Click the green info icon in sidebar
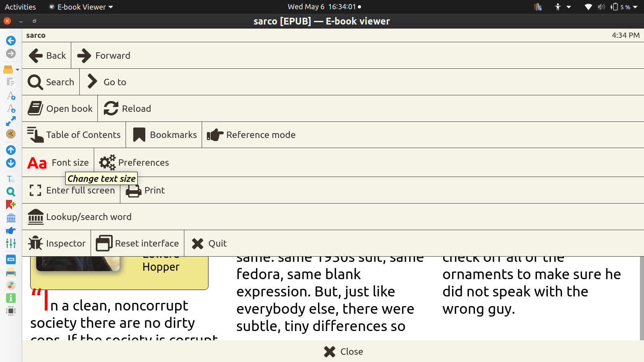This screenshot has width=644, height=362. point(11,298)
